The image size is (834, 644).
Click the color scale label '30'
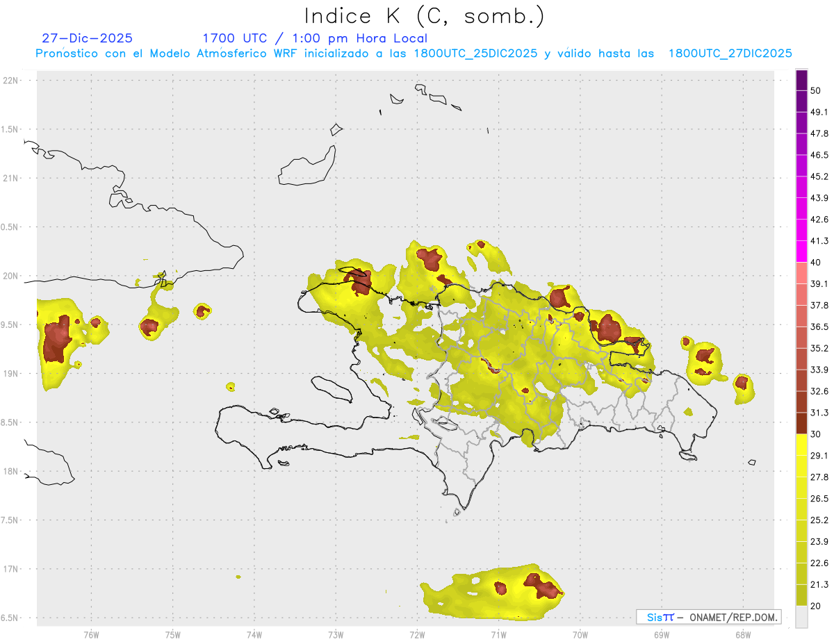click(816, 434)
